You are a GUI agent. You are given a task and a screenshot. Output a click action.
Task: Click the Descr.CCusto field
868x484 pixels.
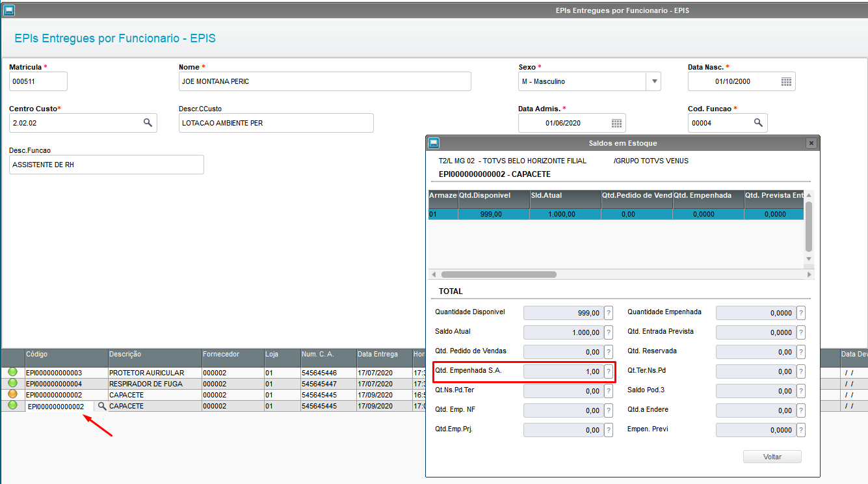276,123
